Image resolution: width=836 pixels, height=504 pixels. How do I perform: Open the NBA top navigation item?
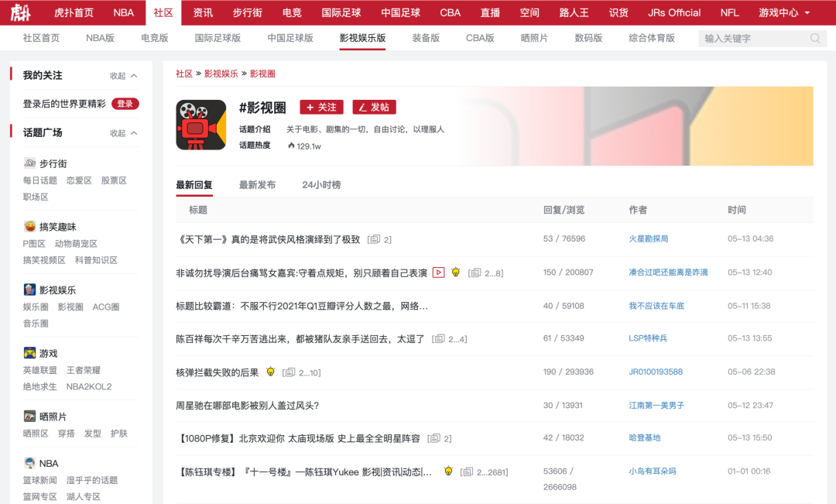(123, 13)
